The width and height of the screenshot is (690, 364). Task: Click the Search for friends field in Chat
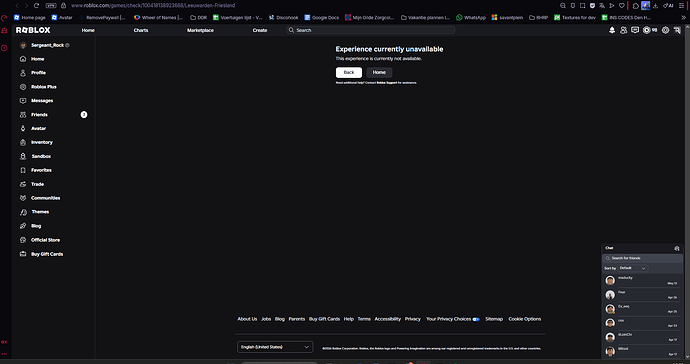642,258
